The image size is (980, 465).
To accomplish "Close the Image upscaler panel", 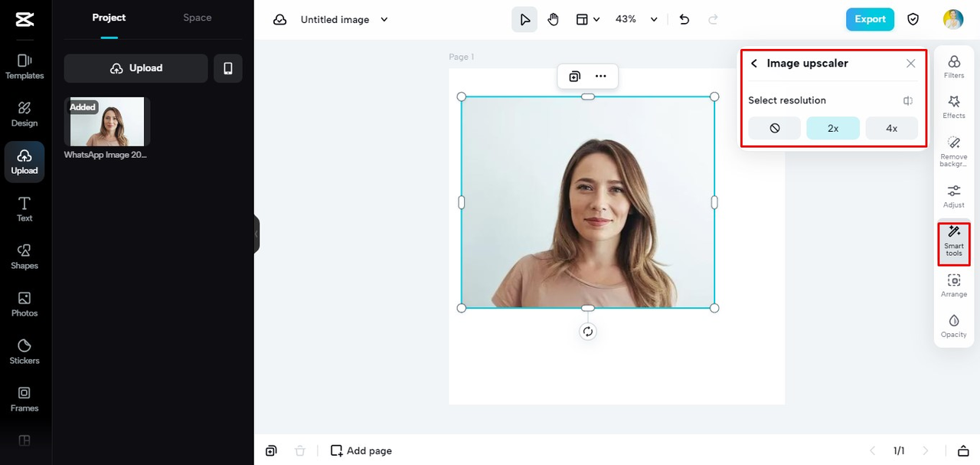I will click(x=911, y=64).
